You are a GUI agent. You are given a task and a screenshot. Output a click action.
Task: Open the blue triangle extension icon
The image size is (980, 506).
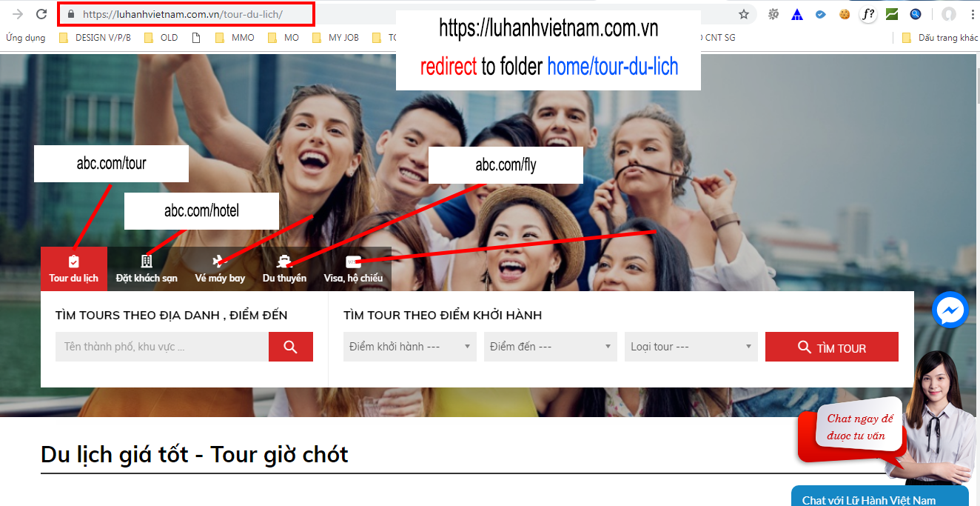click(x=797, y=13)
